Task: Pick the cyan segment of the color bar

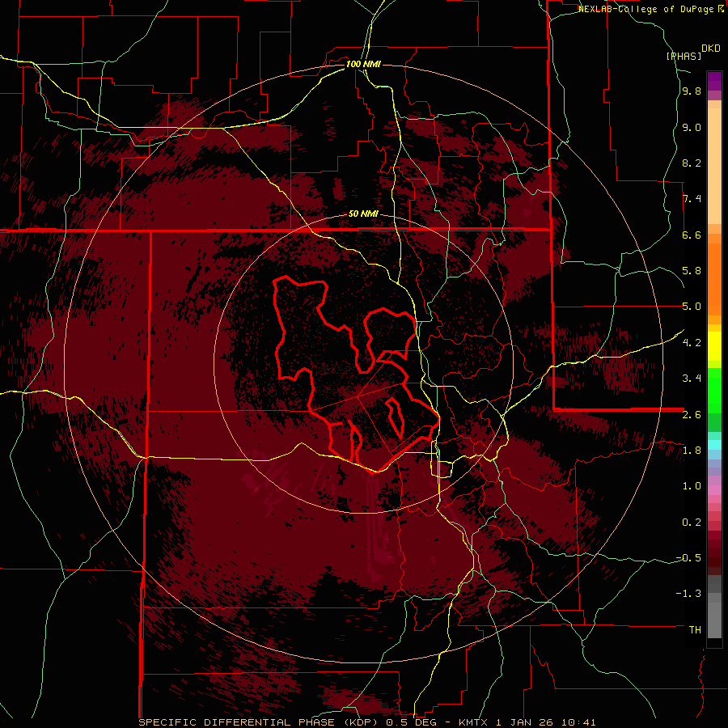Action: click(714, 445)
